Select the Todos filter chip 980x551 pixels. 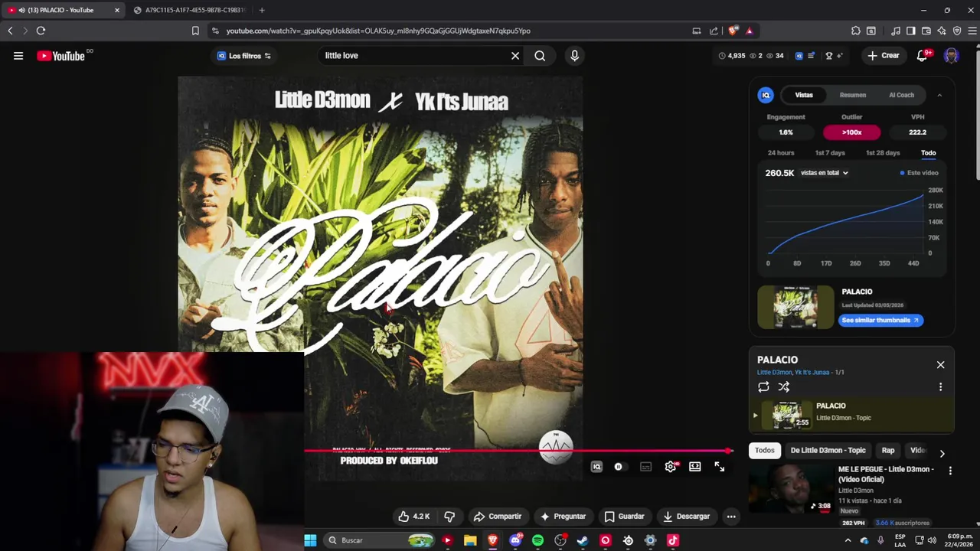pos(765,450)
